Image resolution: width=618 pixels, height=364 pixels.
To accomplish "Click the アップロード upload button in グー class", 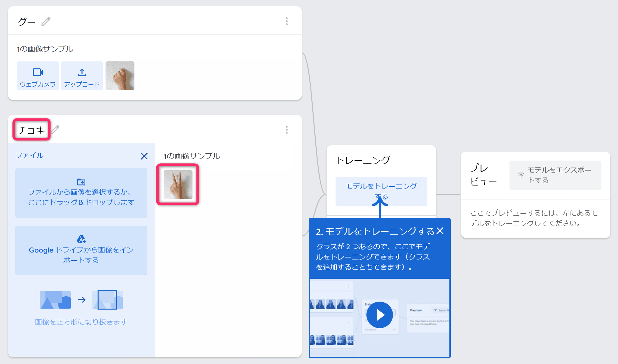I will [82, 76].
